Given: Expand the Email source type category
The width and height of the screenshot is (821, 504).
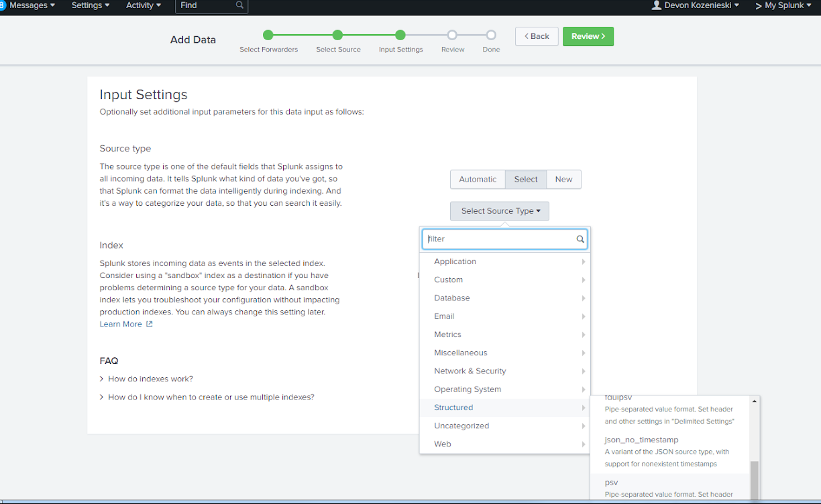Looking at the screenshot, I should click(504, 316).
